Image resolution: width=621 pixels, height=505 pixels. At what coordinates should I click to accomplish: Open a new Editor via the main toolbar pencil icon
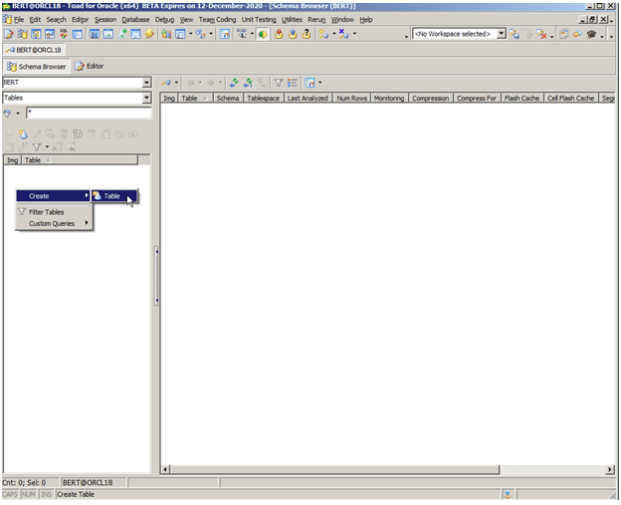tap(8, 34)
